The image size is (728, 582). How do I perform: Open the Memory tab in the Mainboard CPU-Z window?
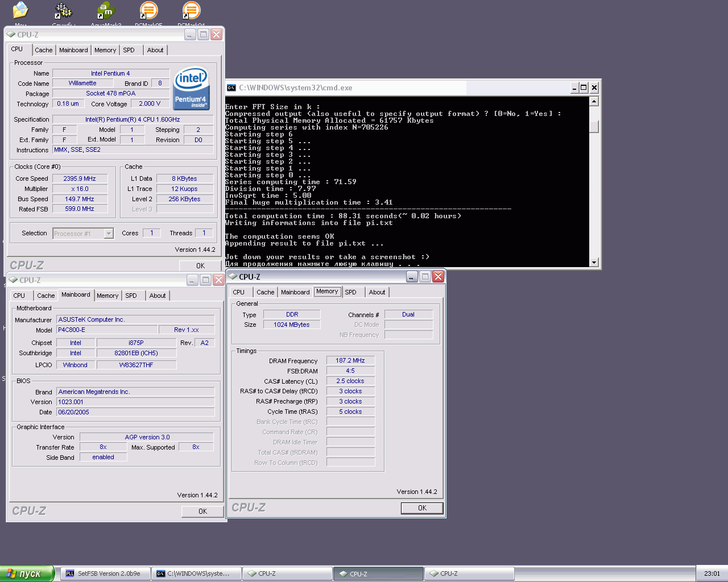point(107,296)
